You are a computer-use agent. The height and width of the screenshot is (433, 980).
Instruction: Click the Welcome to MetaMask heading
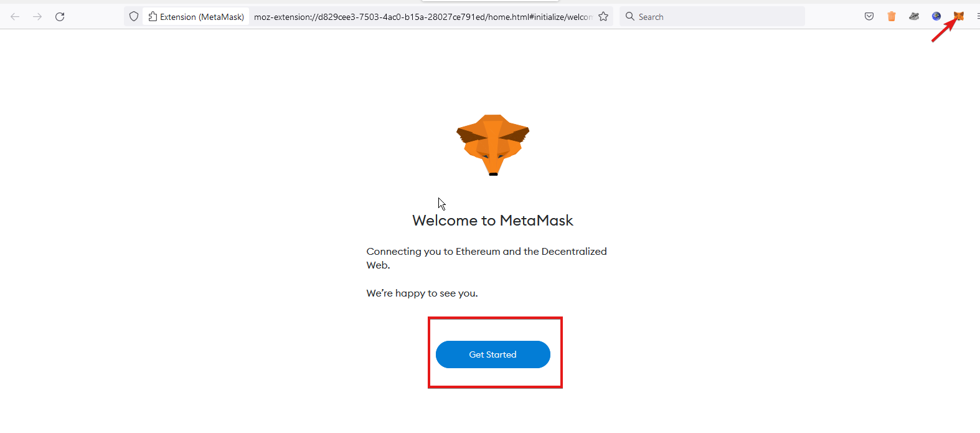(492, 221)
